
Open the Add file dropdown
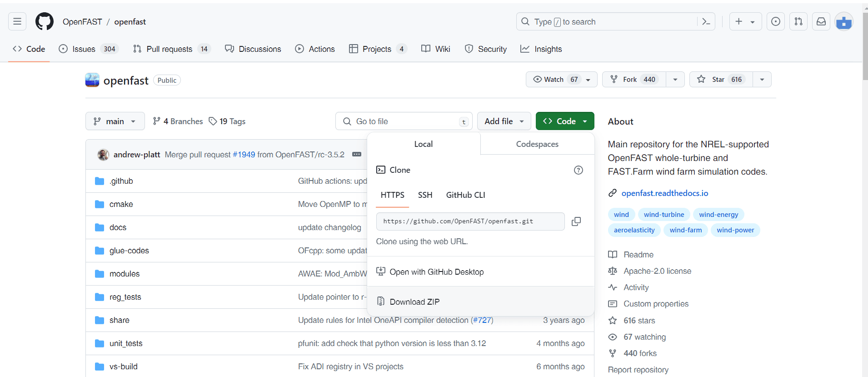pos(504,121)
